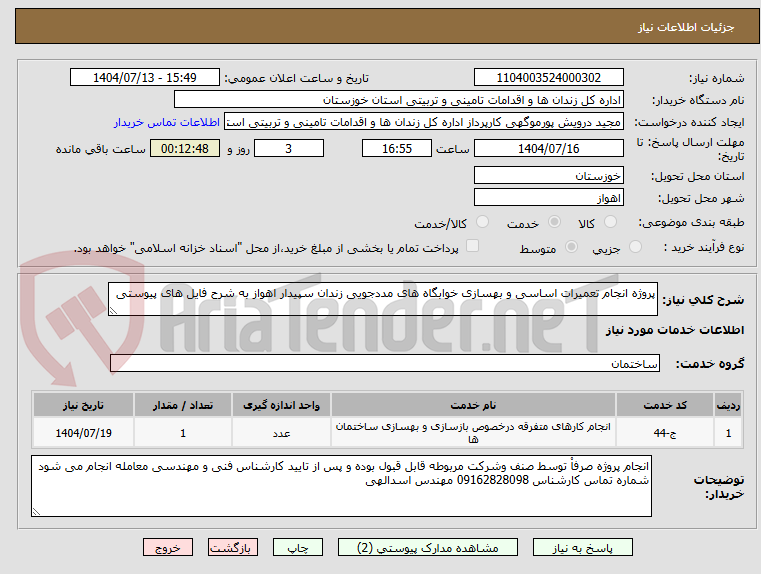Open اطلاعات تماس خریدار link

coord(166,122)
